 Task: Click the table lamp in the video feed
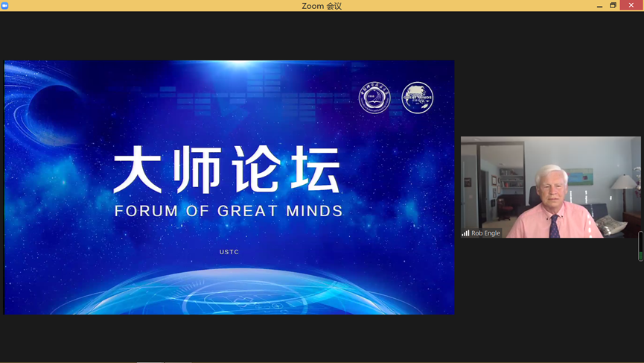coord(624,183)
